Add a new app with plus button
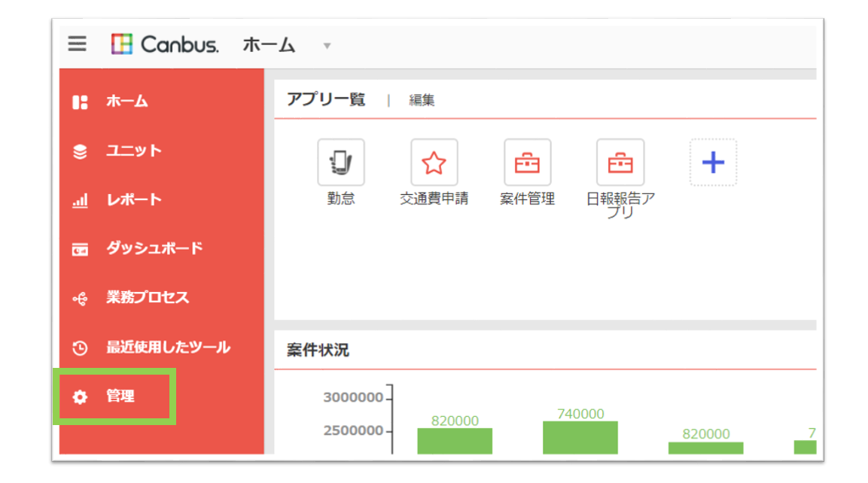Viewport: 868px width, 483px height. click(713, 162)
